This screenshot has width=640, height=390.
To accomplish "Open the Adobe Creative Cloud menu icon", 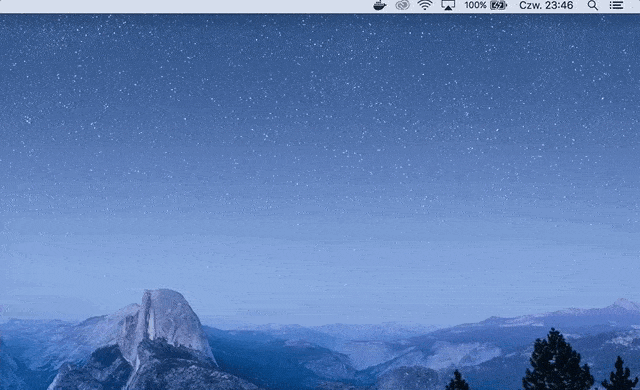I will pos(402,5).
